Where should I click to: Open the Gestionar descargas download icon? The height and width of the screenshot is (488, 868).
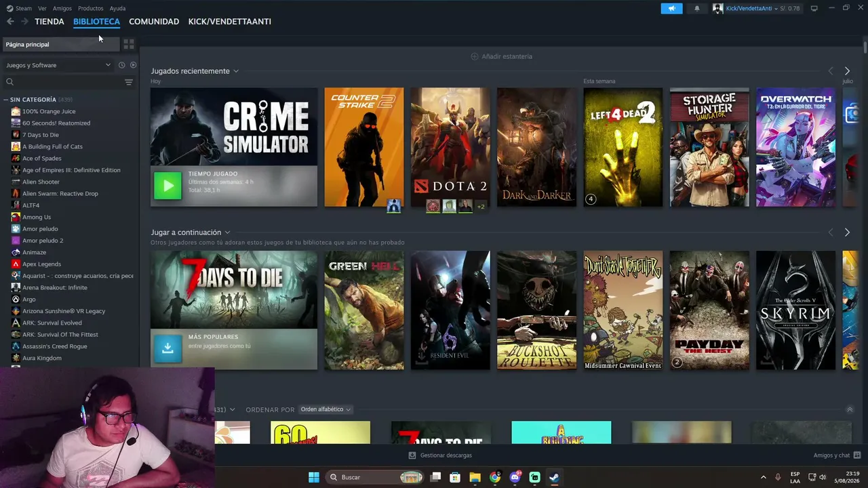pyautogui.click(x=412, y=455)
